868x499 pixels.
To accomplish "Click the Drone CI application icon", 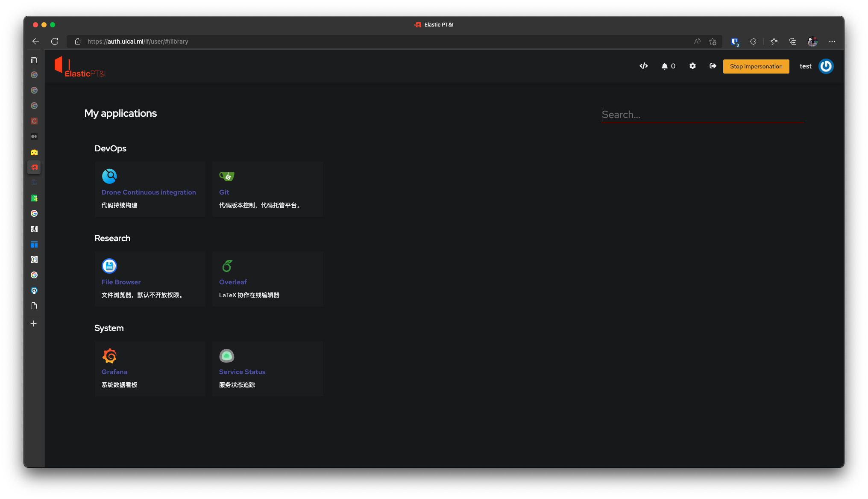I will pos(109,176).
